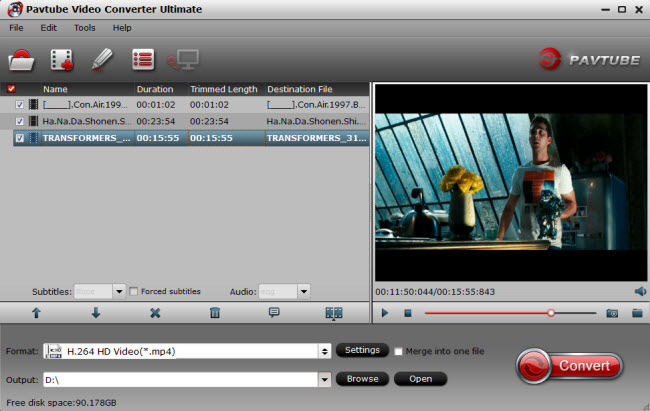Select the TRANSFORMERS_... file name
The height and width of the screenshot is (411, 650).
pyautogui.click(x=87, y=138)
